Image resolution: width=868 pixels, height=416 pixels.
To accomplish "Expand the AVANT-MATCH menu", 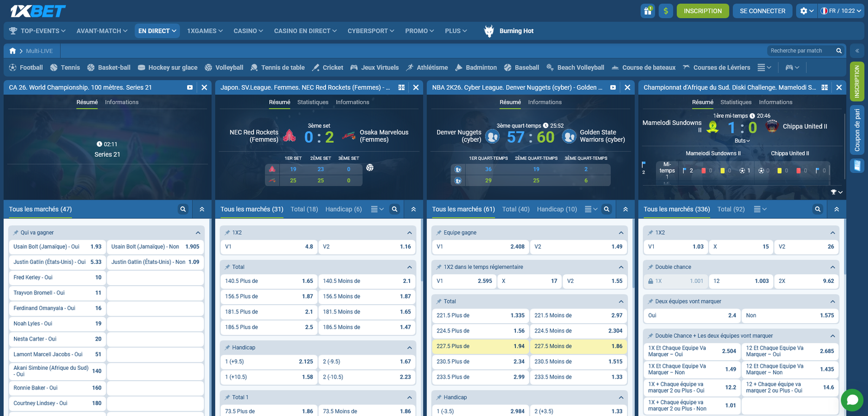I will coord(102,31).
